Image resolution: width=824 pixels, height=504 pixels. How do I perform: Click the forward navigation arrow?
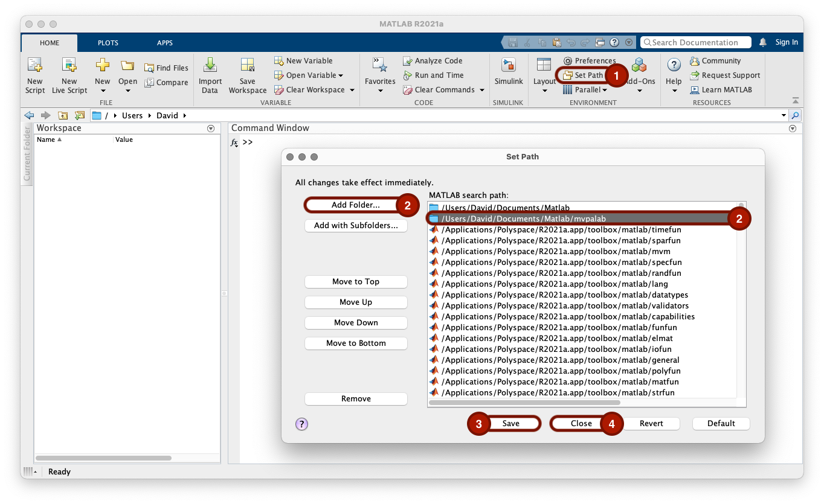[x=45, y=115]
